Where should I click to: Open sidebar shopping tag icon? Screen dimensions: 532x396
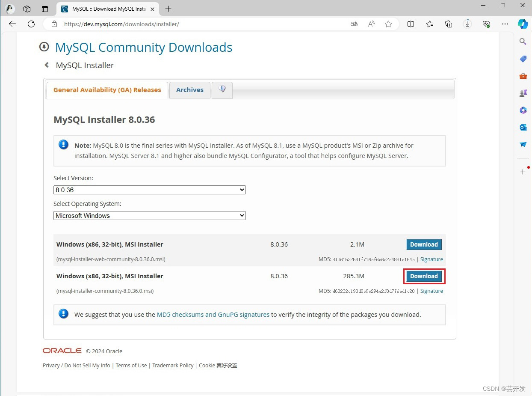point(523,59)
